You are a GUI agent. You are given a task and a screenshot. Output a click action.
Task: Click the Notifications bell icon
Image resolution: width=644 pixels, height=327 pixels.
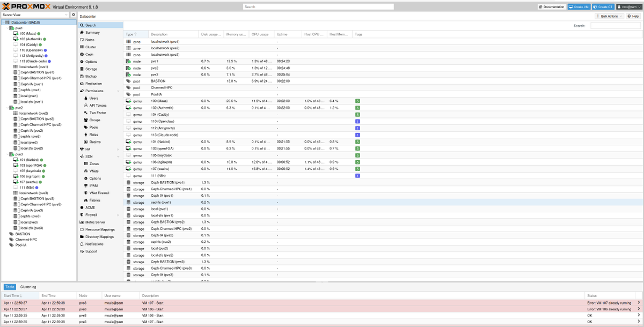(82, 244)
